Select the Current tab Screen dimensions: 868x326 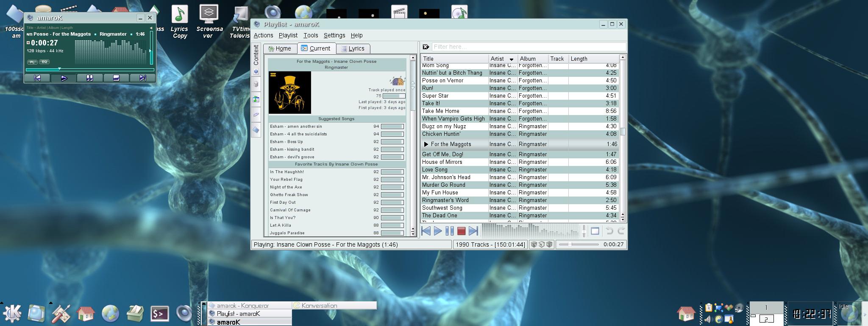coord(316,48)
